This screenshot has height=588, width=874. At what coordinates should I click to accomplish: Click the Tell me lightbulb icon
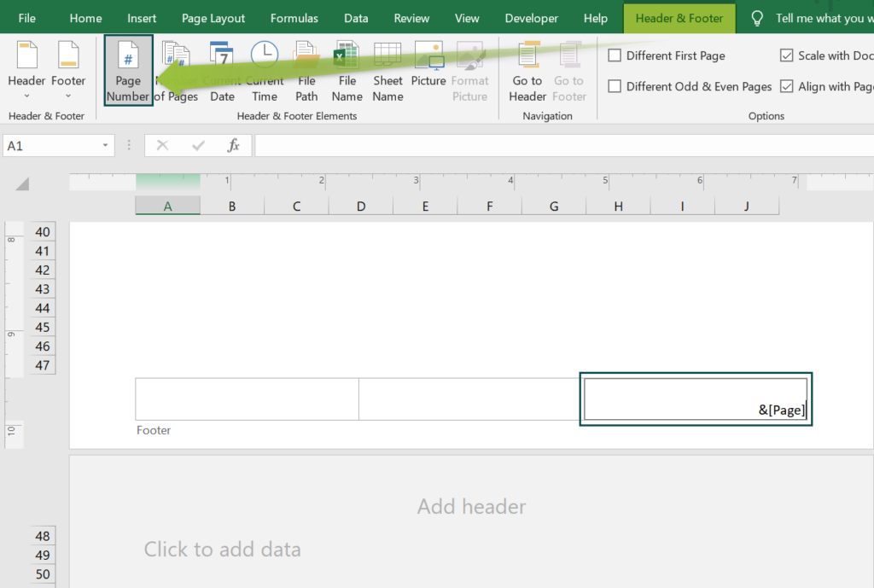pos(757,19)
